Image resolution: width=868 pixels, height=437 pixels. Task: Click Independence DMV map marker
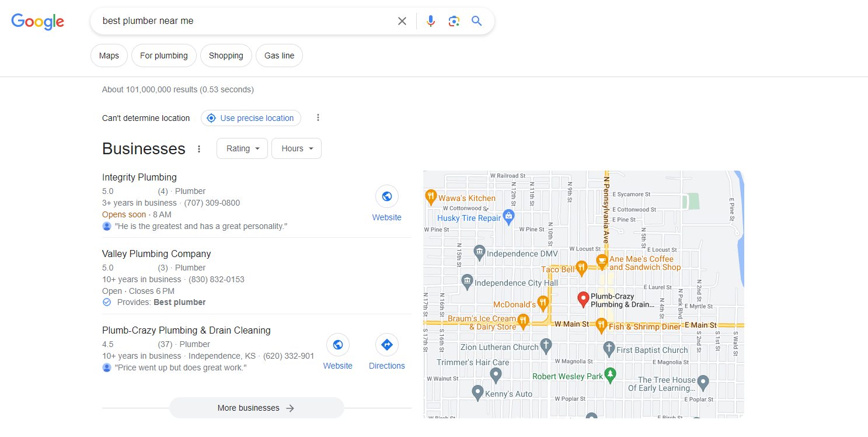(479, 252)
